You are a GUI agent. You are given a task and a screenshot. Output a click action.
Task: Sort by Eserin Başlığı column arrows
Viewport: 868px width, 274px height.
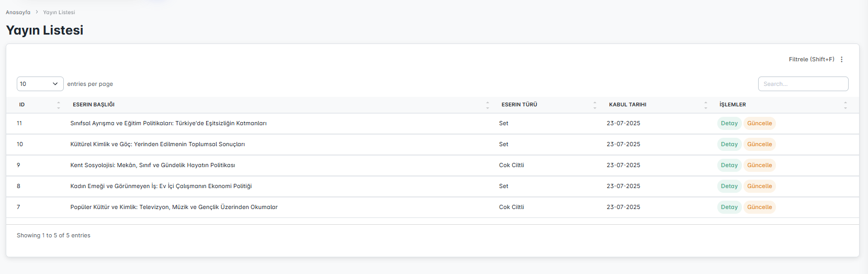(487, 105)
